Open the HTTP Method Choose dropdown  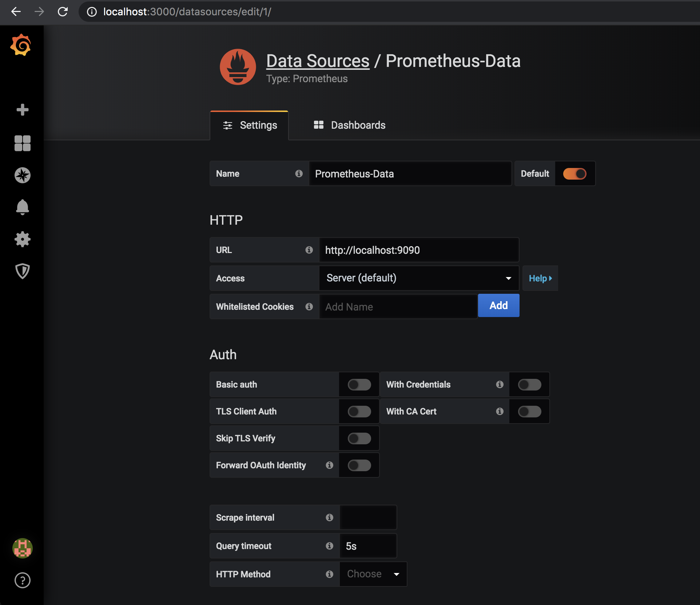pos(373,574)
